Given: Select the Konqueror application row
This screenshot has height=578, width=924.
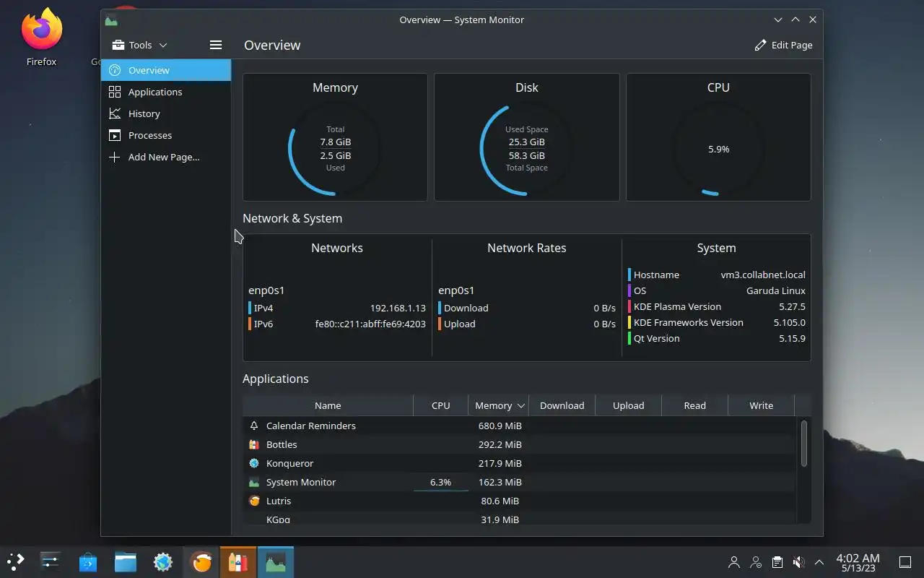Looking at the screenshot, I should (x=520, y=463).
